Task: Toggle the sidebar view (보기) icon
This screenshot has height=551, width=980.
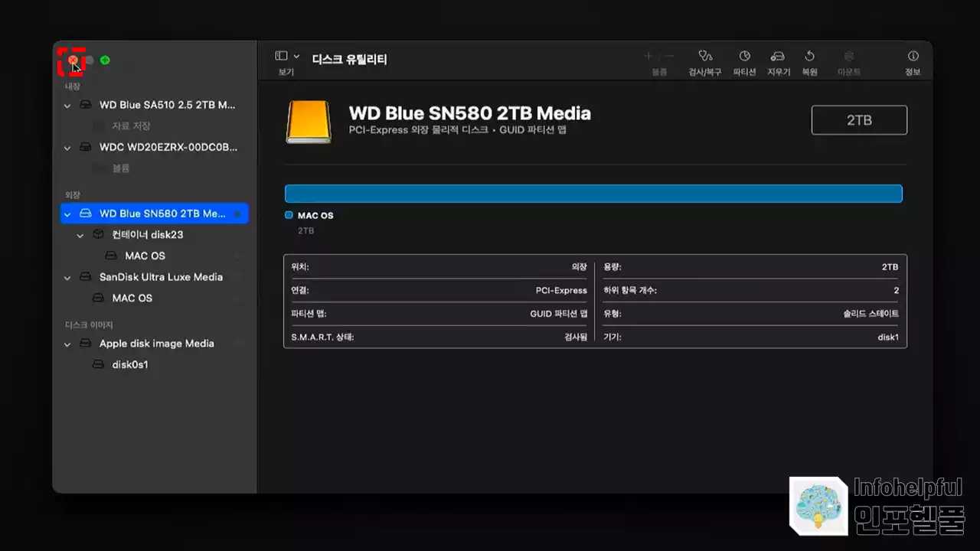Action: [x=281, y=56]
